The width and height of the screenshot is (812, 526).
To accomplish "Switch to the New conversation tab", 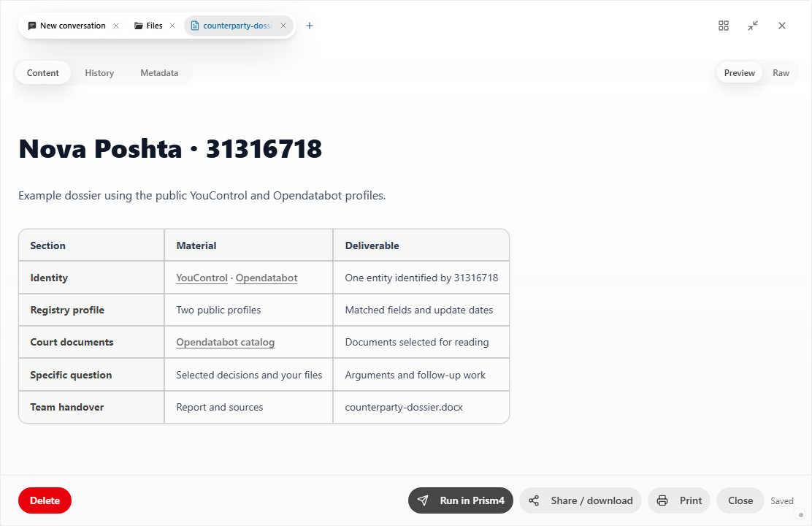I will [x=73, y=26].
